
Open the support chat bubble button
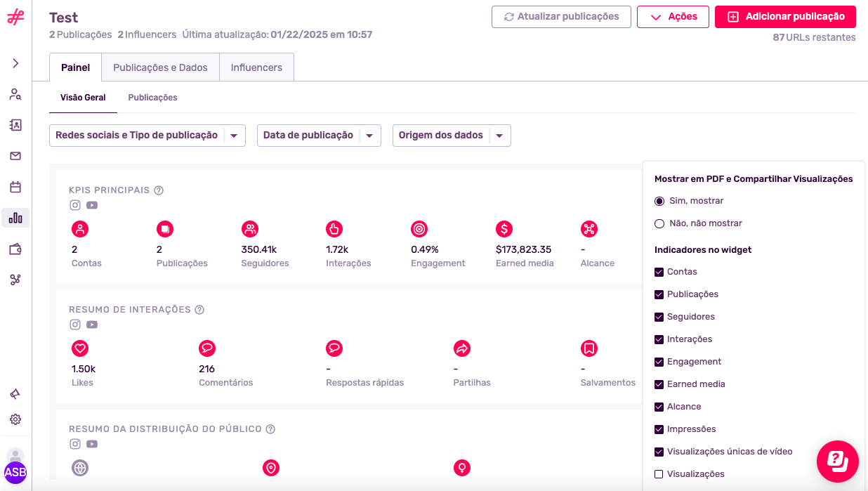[838, 461]
